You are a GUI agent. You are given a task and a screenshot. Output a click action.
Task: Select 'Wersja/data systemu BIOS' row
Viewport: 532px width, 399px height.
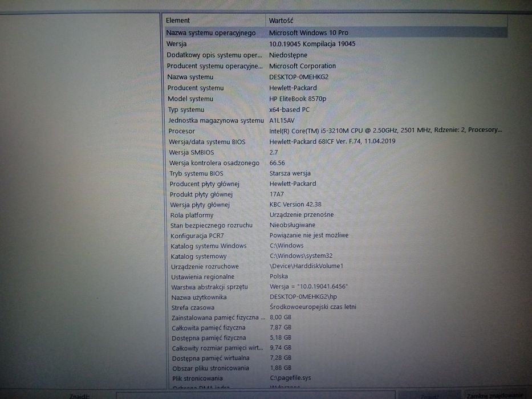[207, 142]
